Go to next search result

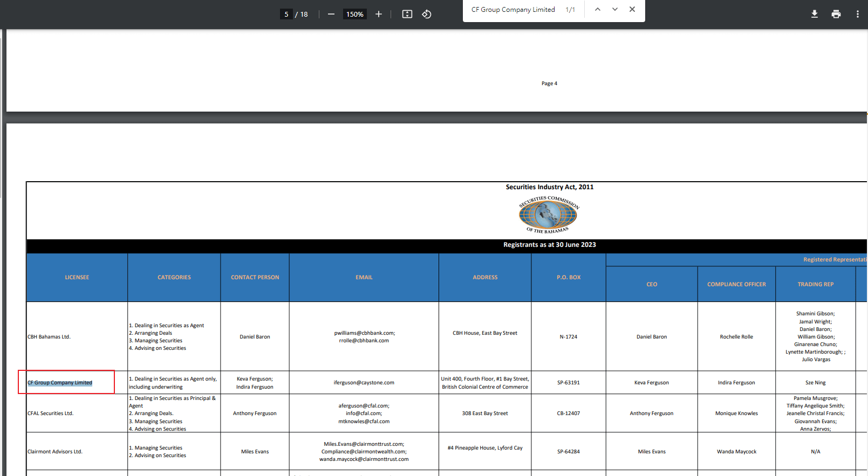pos(615,9)
